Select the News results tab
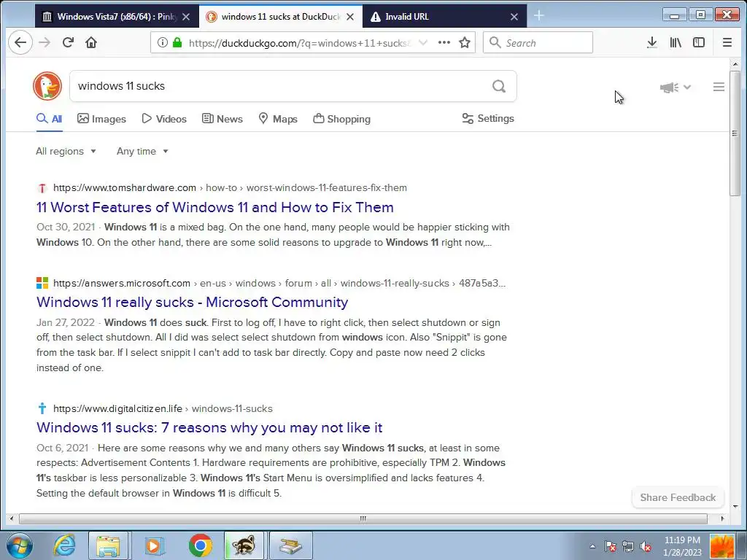The image size is (747, 560). coord(222,119)
